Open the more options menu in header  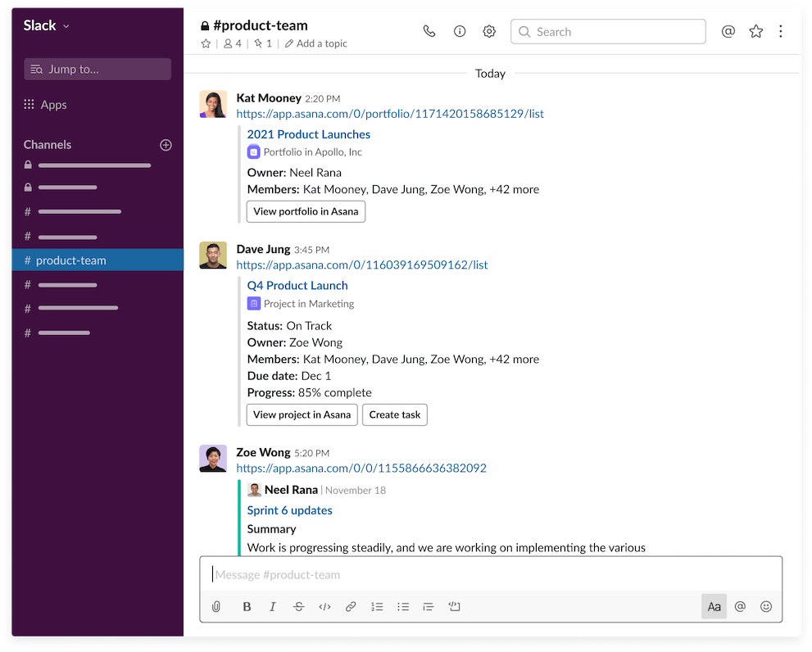click(780, 31)
